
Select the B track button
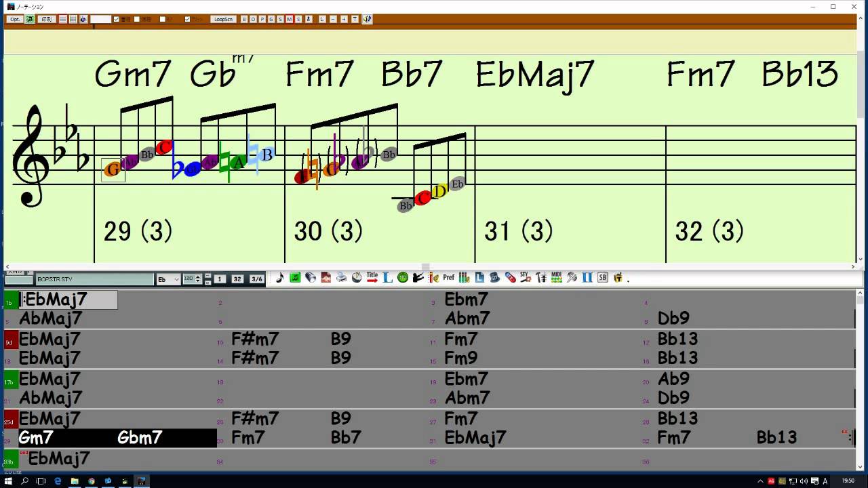(244, 19)
